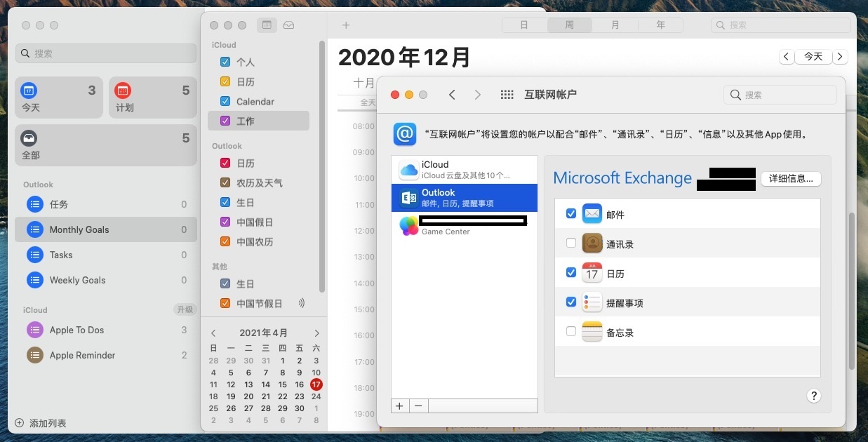Select the calendar list scrollbar

(322, 166)
